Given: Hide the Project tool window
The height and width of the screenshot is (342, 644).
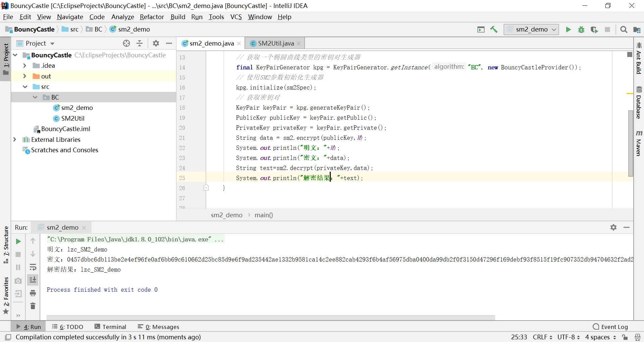Looking at the screenshot, I should [169, 43].
